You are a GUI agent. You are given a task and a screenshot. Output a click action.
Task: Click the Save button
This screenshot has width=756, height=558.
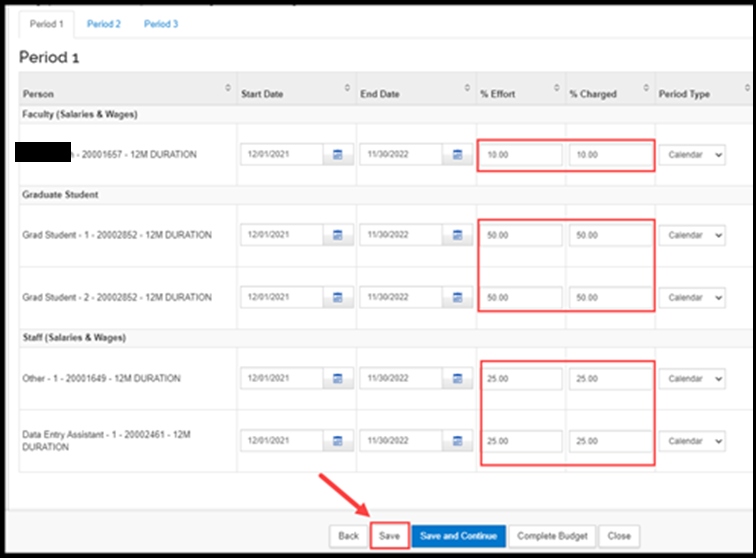point(389,536)
